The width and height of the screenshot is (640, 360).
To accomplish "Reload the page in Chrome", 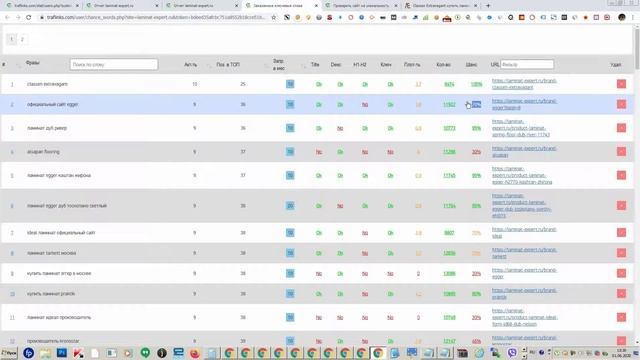I will 29,18.
